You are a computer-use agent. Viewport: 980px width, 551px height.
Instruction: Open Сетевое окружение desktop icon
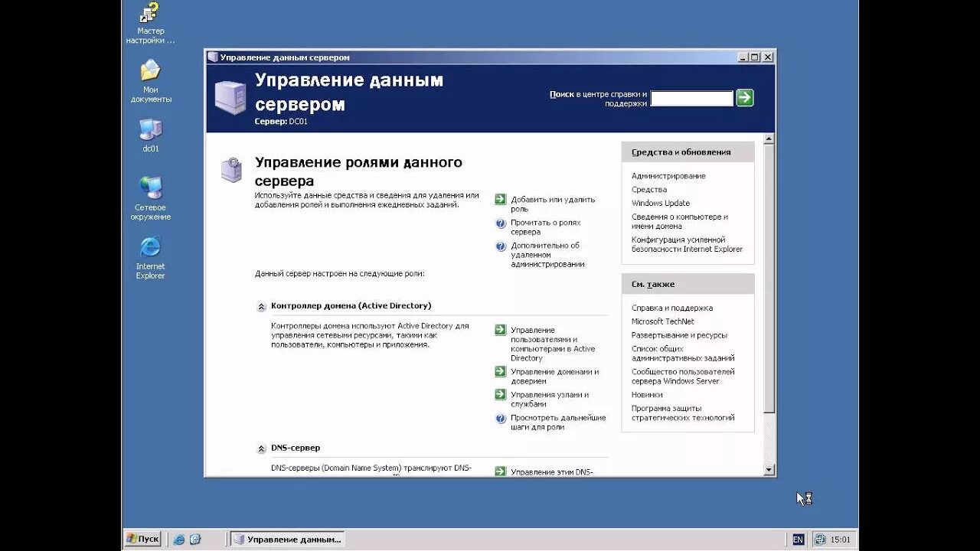click(x=150, y=197)
